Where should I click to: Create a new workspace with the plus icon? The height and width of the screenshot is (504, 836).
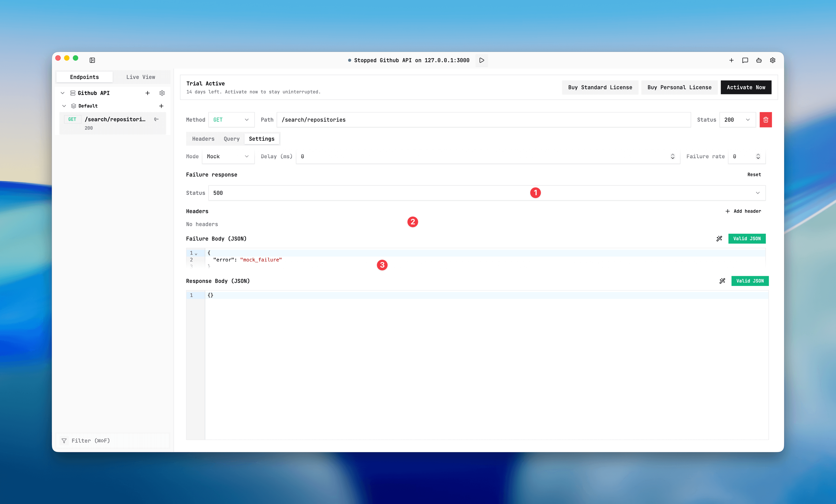[731, 60]
